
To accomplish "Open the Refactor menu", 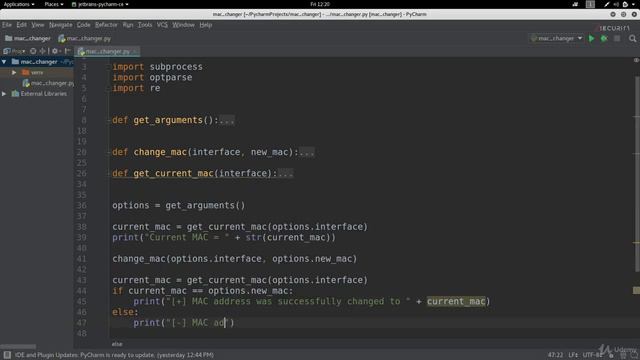I will 106,25.
